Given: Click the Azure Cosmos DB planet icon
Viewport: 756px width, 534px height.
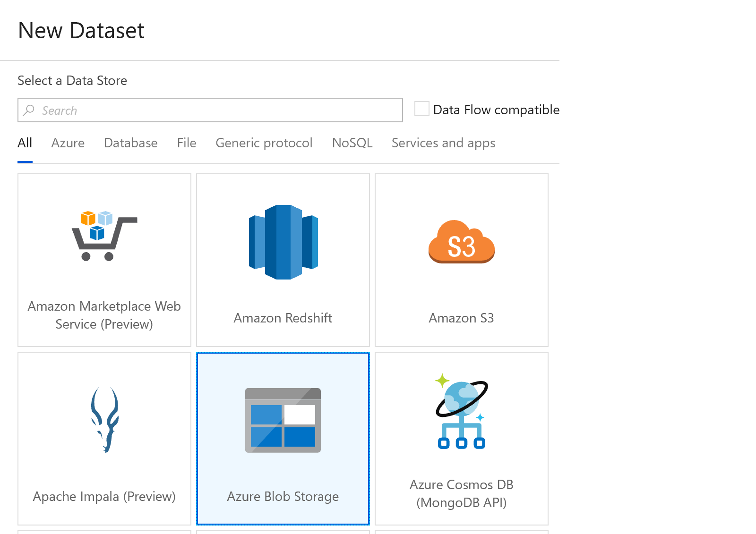Looking at the screenshot, I should tap(461, 411).
